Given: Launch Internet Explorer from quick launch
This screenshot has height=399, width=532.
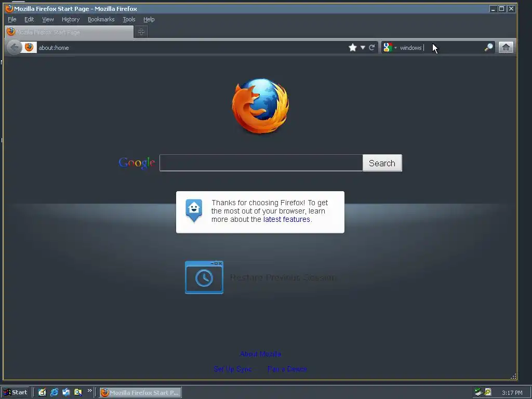Looking at the screenshot, I should [54, 392].
